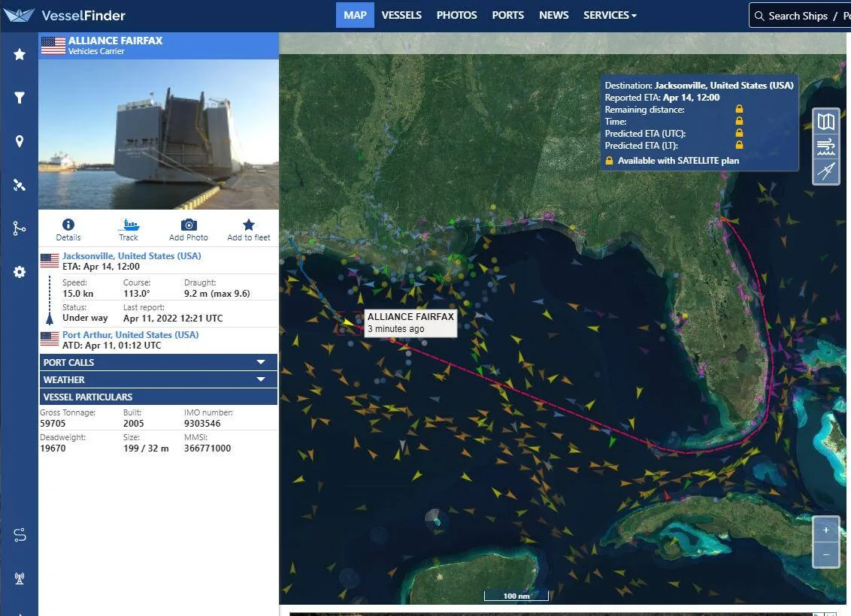Click the Track ship icon
This screenshot has height=616, width=851.
pyautogui.click(x=129, y=225)
